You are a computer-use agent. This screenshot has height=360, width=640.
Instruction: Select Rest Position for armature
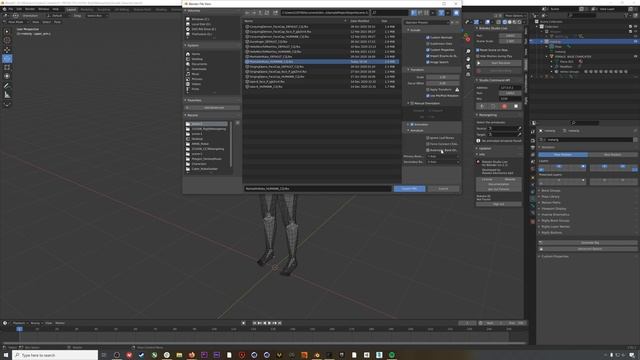[612, 155]
